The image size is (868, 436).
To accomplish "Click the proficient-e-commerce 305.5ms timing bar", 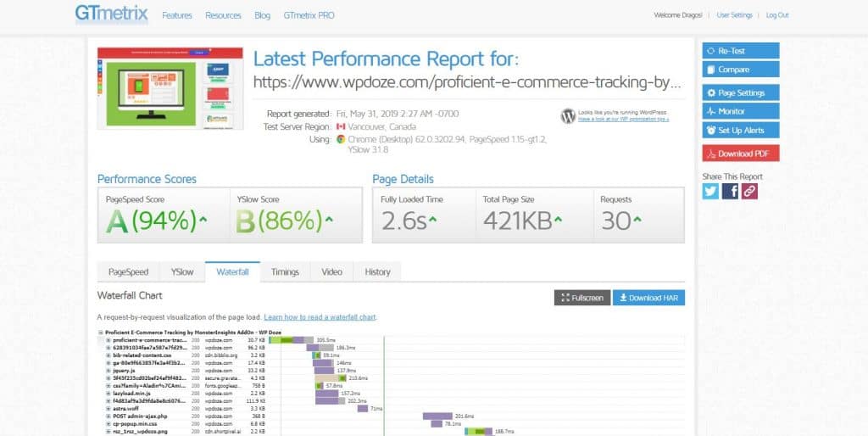I will pyautogui.click(x=292, y=339).
